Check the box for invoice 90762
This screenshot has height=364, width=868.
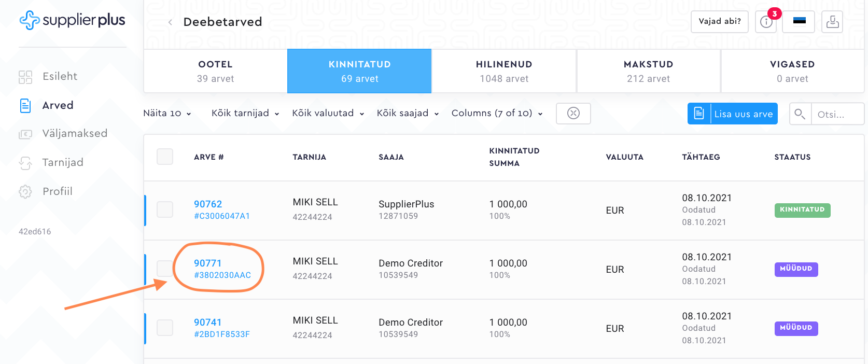(165, 209)
